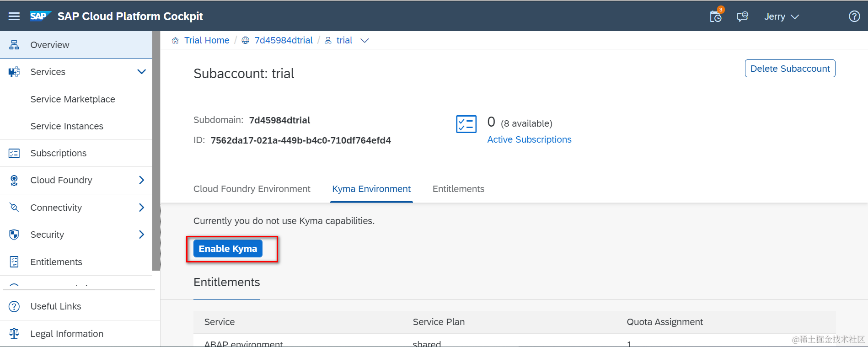Viewport: 868px width, 347px height.
Task: Click the SAP logo
Action: tap(40, 16)
